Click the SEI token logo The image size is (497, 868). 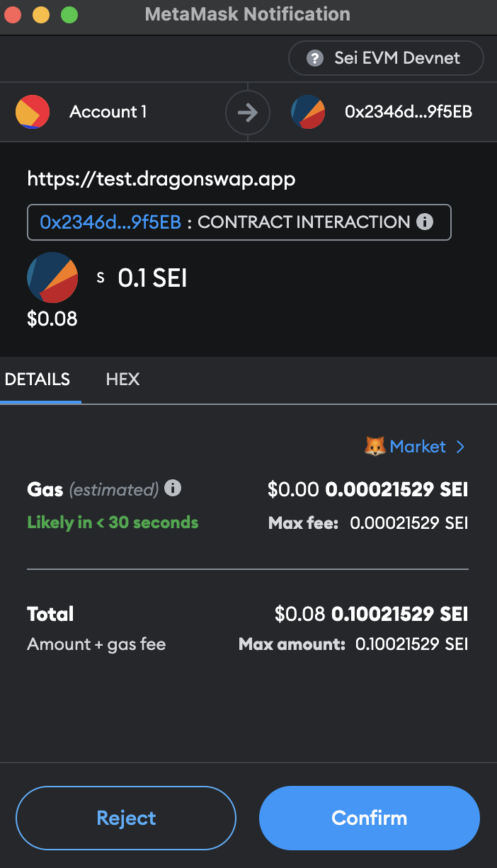pyautogui.click(x=52, y=278)
